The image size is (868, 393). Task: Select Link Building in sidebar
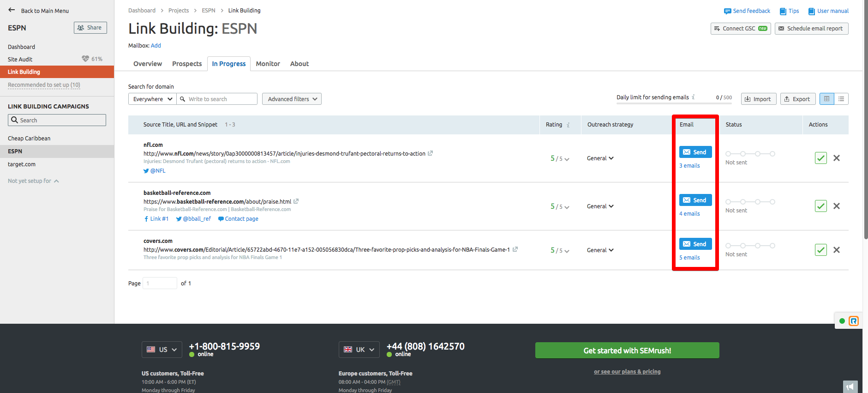(57, 72)
